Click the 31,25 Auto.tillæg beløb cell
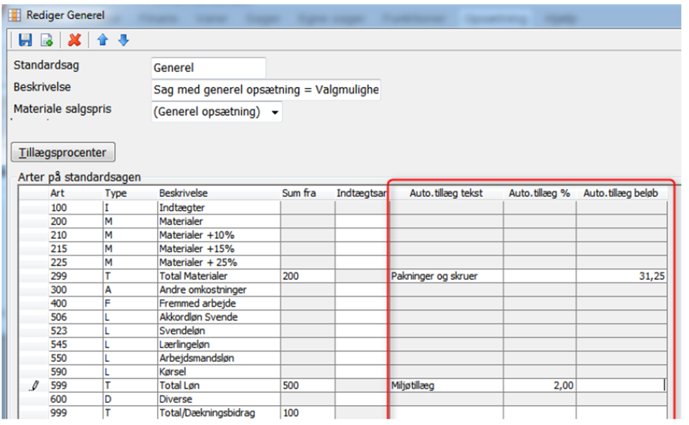 [624, 275]
